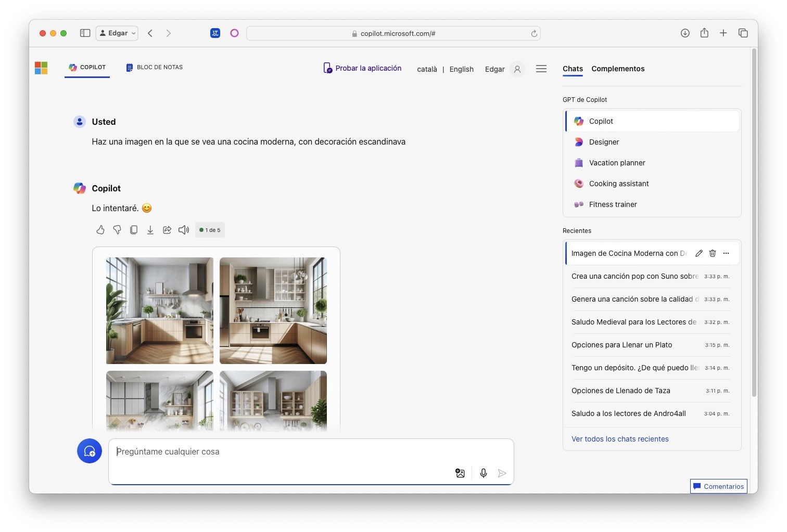Start a new topic with blue button

pyautogui.click(x=90, y=451)
